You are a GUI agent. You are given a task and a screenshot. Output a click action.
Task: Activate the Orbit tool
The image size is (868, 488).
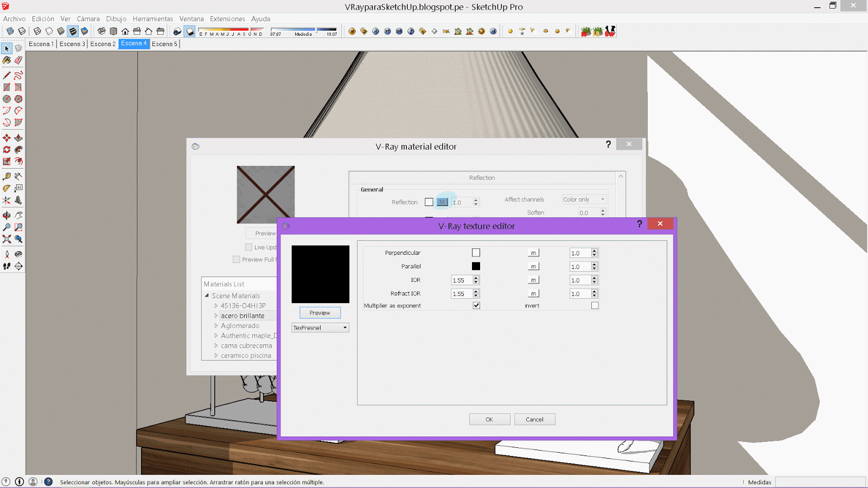tap(7, 215)
